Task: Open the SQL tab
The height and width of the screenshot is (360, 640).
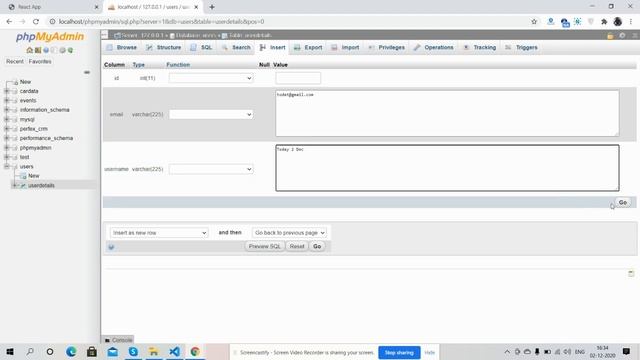Action: pyautogui.click(x=201, y=47)
